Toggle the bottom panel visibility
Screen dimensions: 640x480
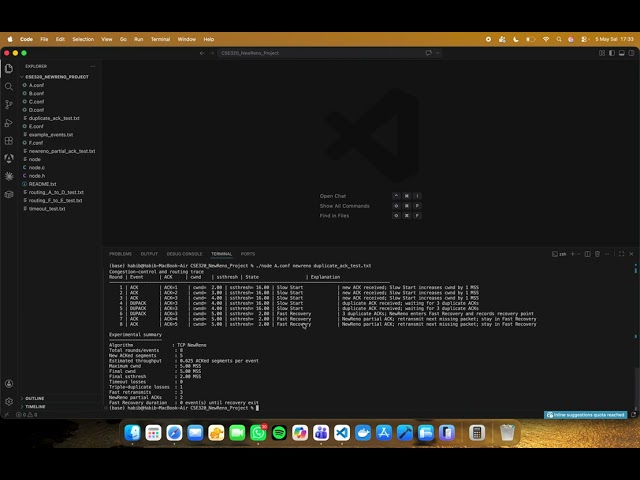click(622, 53)
